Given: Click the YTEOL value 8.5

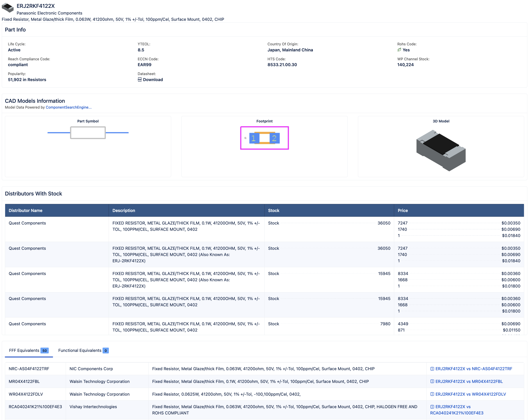Looking at the screenshot, I should pyautogui.click(x=141, y=50).
